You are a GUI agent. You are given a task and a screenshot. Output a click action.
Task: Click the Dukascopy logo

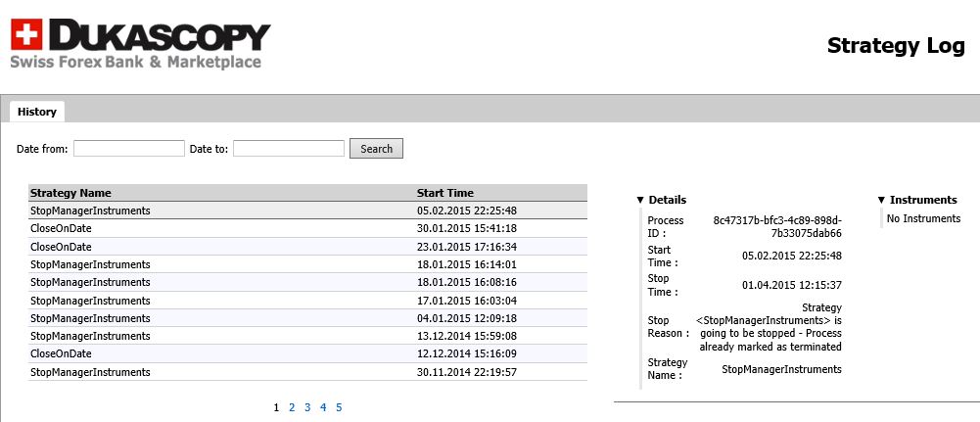point(140,45)
